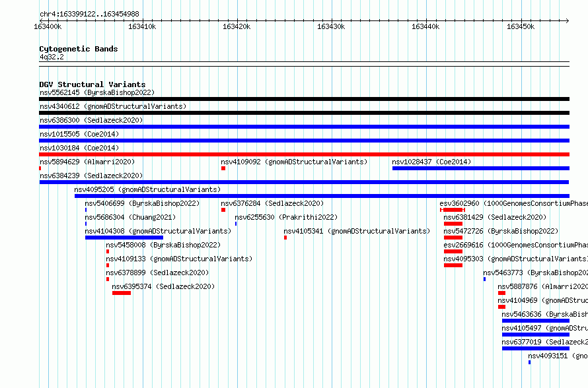Select the nsv5472726 (ByrskaBishop2022) label
The height and width of the screenshot is (388, 588).
click(x=501, y=231)
